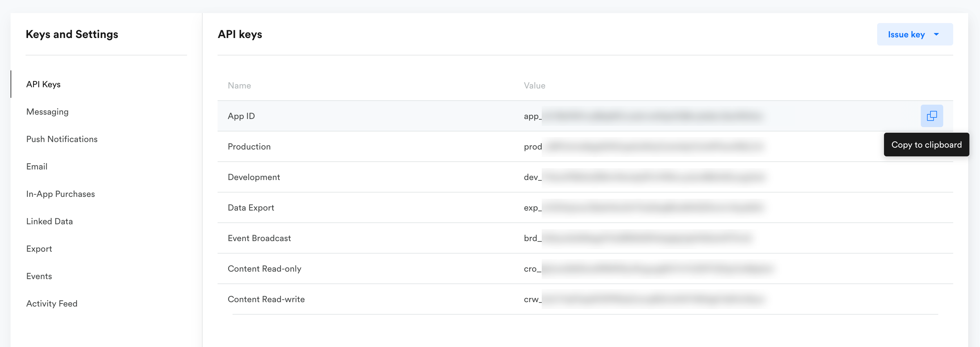Click the App ID row
This screenshot has height=347, width=980.
point(241,116)
